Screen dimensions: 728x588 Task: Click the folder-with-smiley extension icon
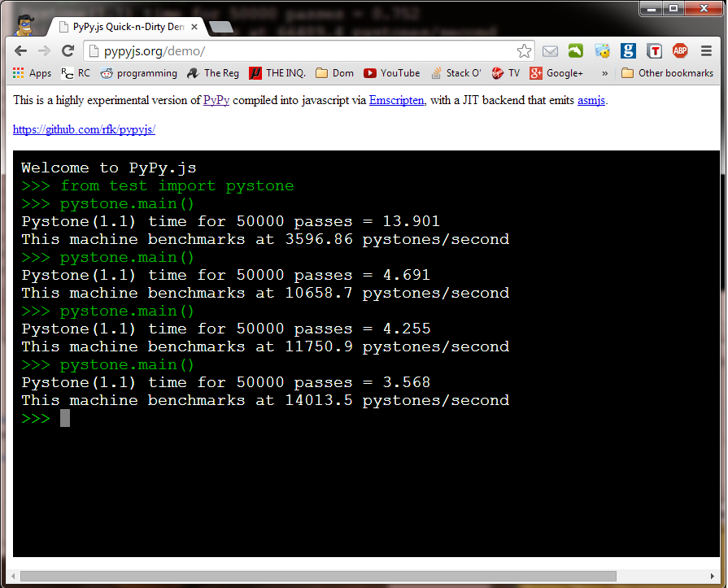(x=602, y=51)
